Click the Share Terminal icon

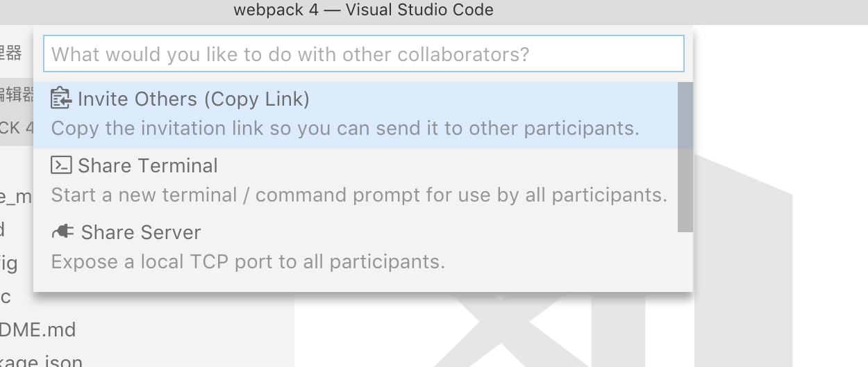61,165
